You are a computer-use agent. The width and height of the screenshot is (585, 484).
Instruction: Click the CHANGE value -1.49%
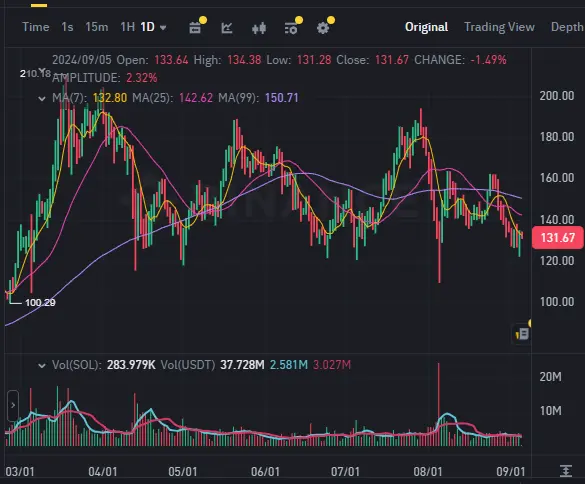point(488,60)
